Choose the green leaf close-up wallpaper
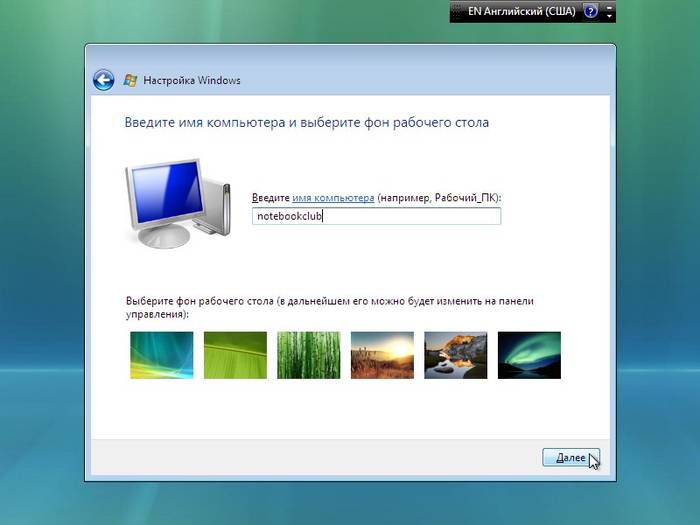This screenshot has width=700, height=525. [235, 355]
